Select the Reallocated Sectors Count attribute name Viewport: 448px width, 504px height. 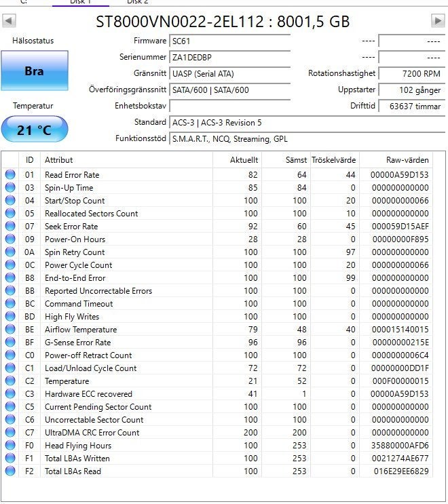tap(92, 213)
